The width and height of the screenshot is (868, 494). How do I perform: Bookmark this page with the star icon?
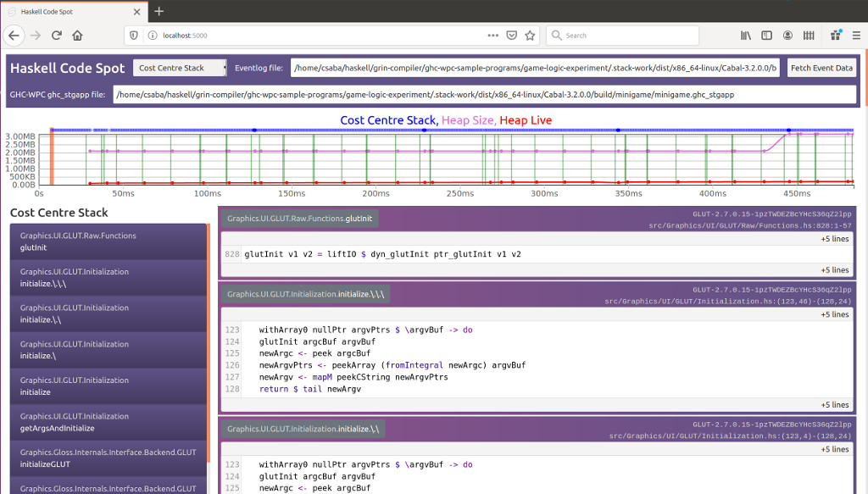point(530,36)
